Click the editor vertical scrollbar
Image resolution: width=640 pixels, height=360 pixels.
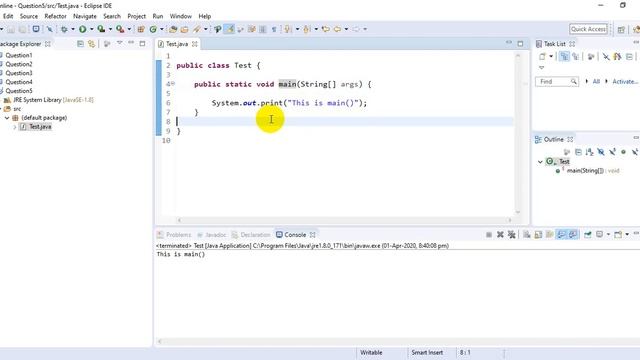518,133
